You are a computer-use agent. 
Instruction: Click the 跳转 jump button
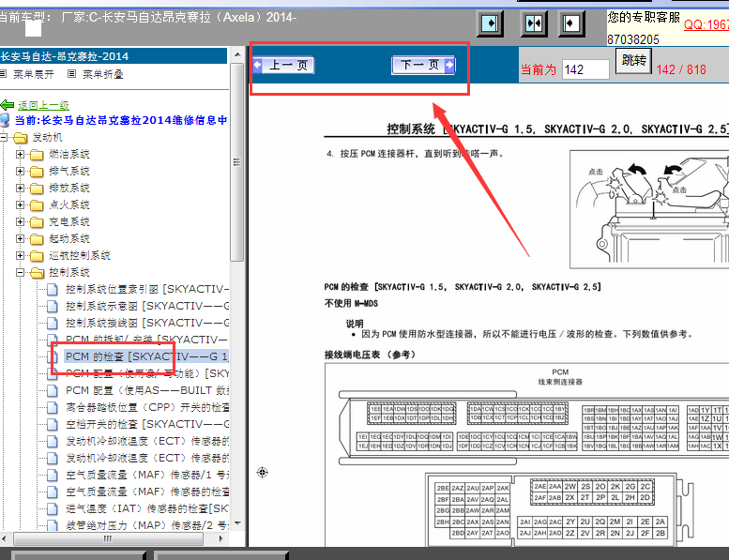pyautogui.click(x=633, y=60)
